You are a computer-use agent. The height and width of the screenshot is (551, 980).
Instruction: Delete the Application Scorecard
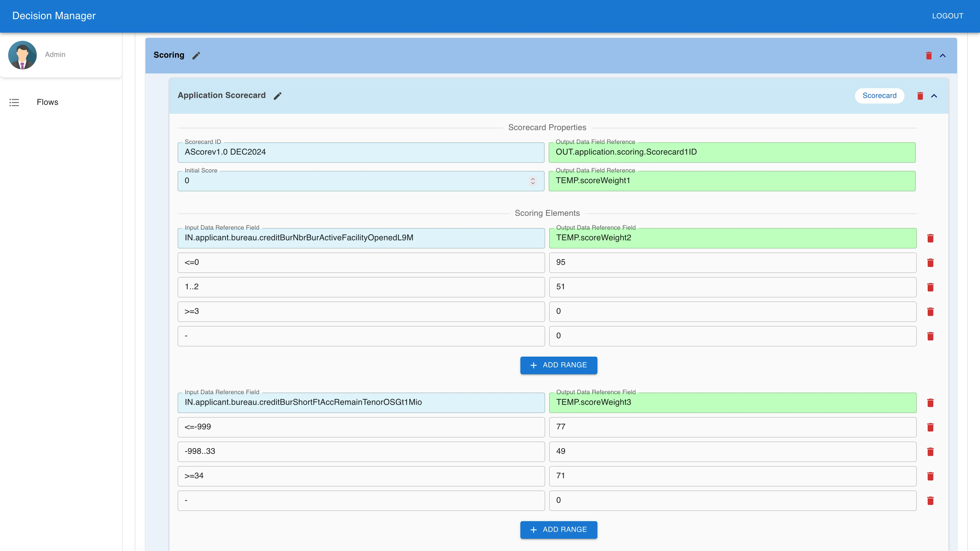coord(920,95)
